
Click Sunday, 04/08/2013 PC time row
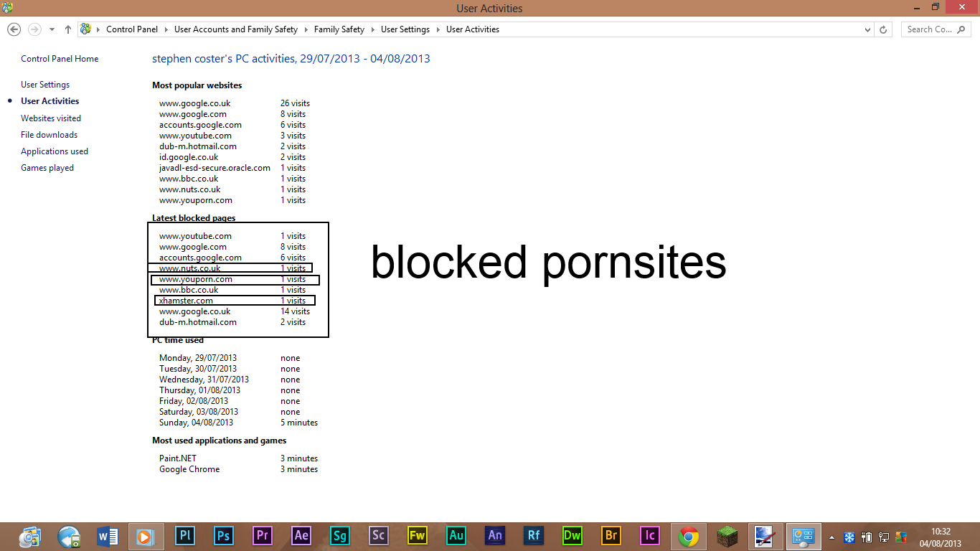238,423
